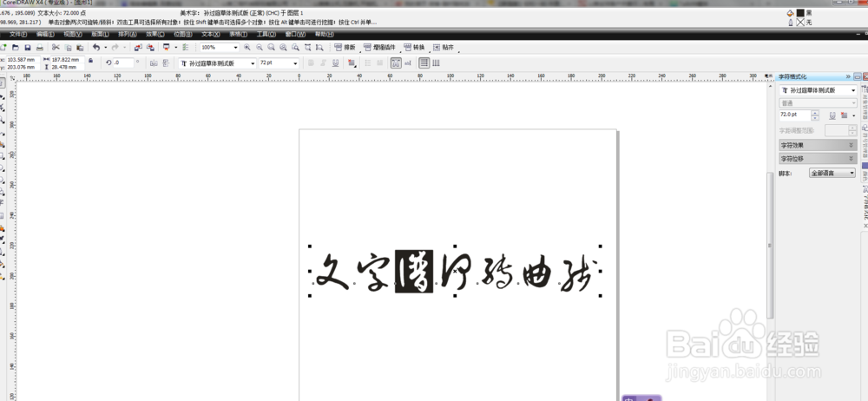Click the Cut scissors icon
Image resolution: width=868 pixels, height=401 pixels.
pos(56,48)
